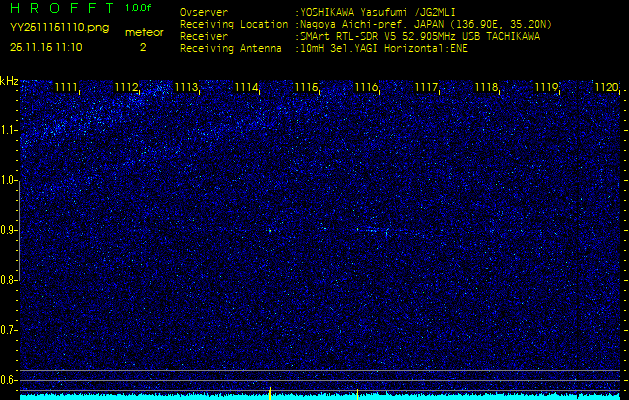Viewport: 629px width, 400px height.
Task: Click the meteor count number 2
Action: pos(142,46)
